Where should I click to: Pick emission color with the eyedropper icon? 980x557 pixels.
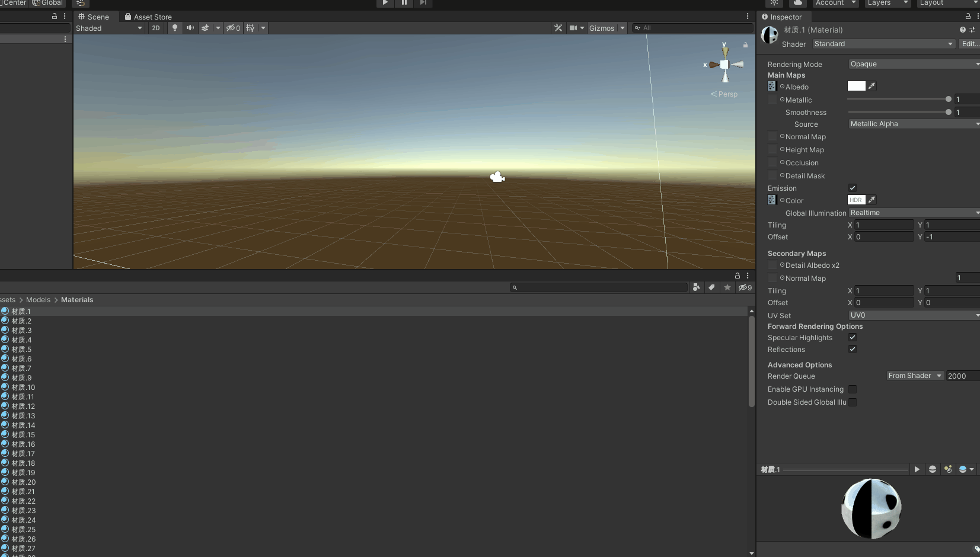pyautogui.click(x=872, y=200)
